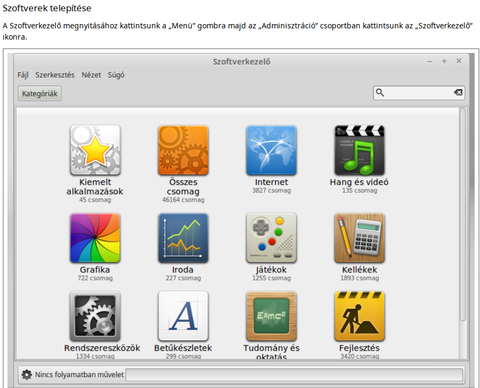
Task: Click the '3827 csomag' count text
Action: (x=271, y=190)
